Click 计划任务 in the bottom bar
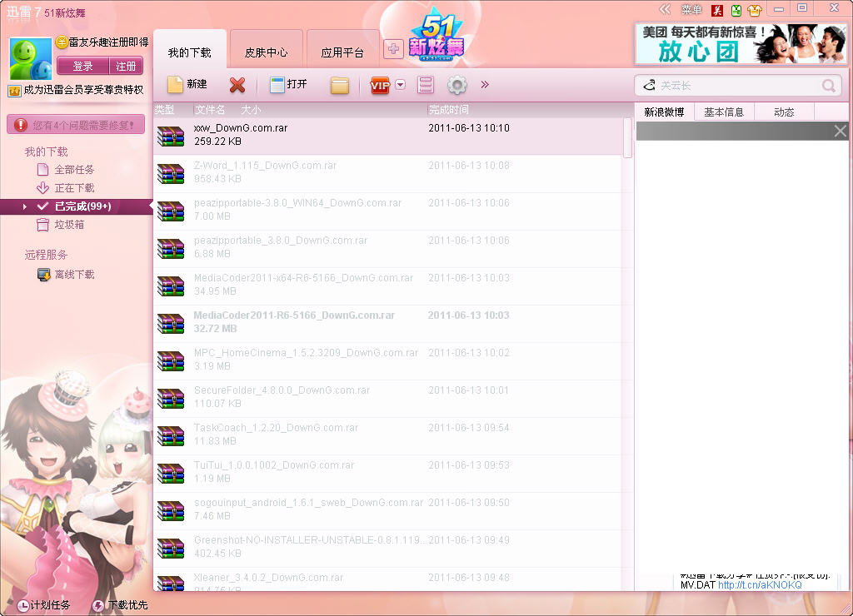853x616 pixels. point(44,605)
